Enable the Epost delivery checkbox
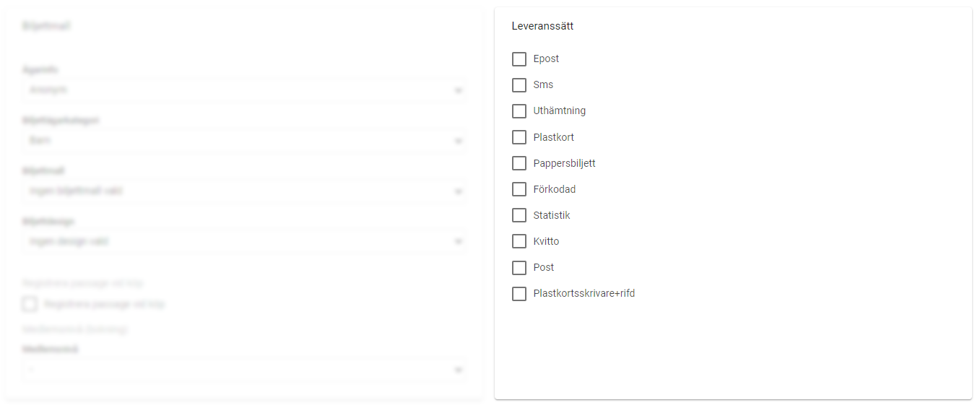Viewport: 980px width, 408px height. coord(519,59)
